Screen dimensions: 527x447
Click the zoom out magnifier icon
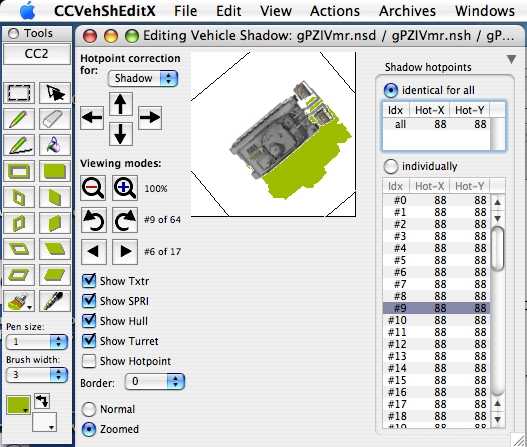coord(93,188)
